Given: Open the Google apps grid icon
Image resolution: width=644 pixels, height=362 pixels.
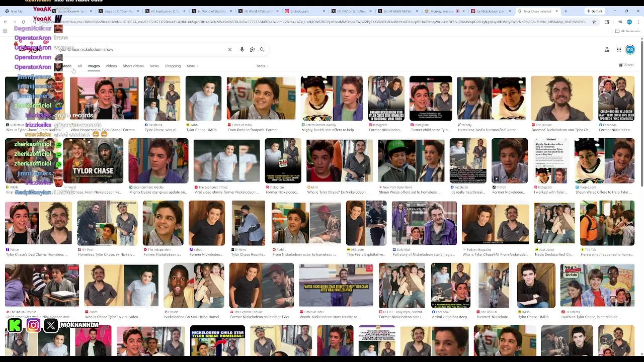Looking at the screenshot, I should tap(619, 50).
